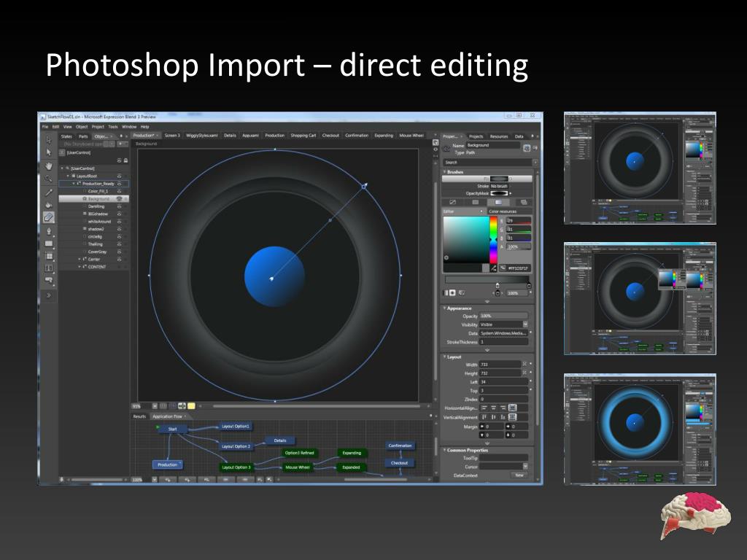Switch to the WigglyStyles.xaml tab
This screenshot has width=747, height=560.
click(x=202, y=136)
